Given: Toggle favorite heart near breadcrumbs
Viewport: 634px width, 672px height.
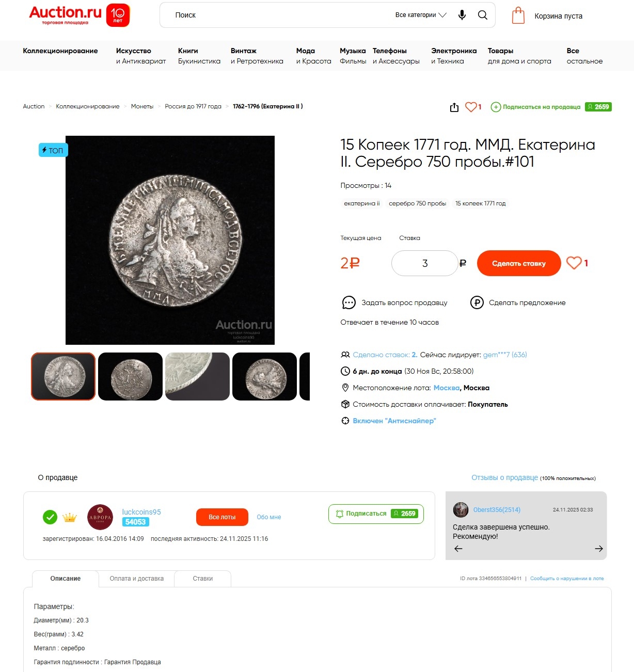Looking at the screenshot, I should 471,107.
